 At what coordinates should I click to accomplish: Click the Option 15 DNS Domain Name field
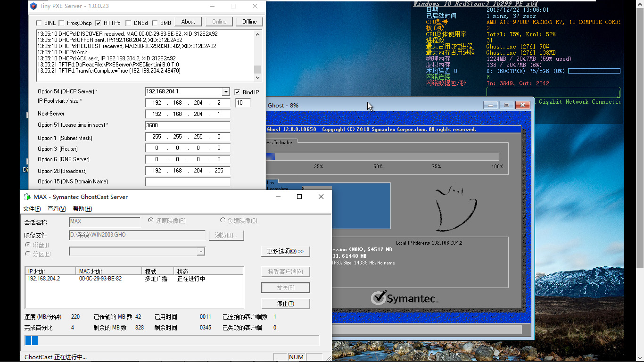[x=188, y=182]
